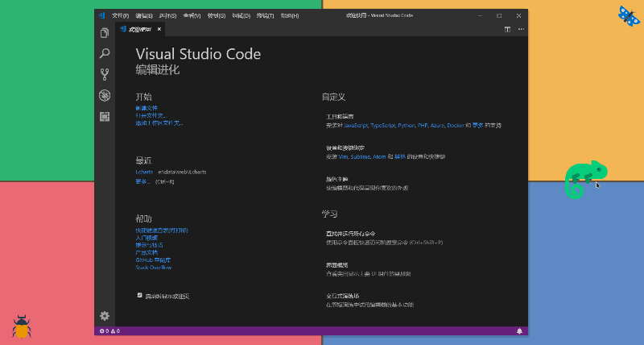Close the welcome tab
644x345 pixels.
tap(159, 29)
